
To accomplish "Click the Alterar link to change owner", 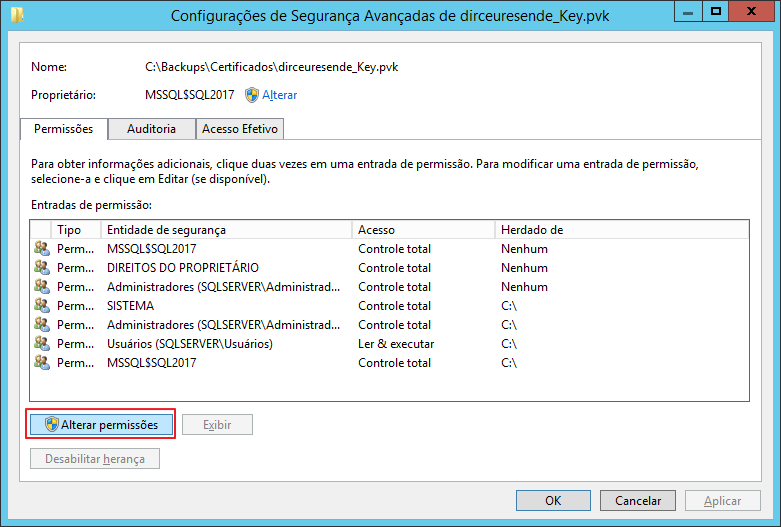I will (x=279, y=95).
